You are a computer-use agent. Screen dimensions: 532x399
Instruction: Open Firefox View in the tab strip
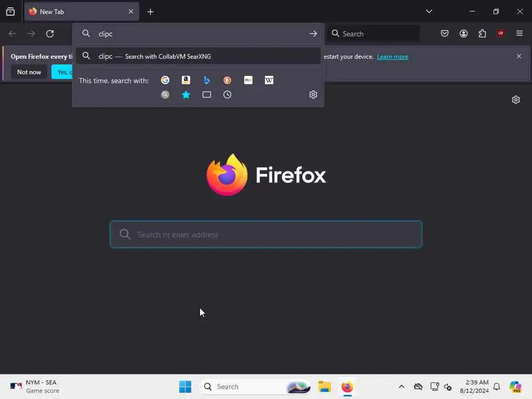[x=10, y=11]
